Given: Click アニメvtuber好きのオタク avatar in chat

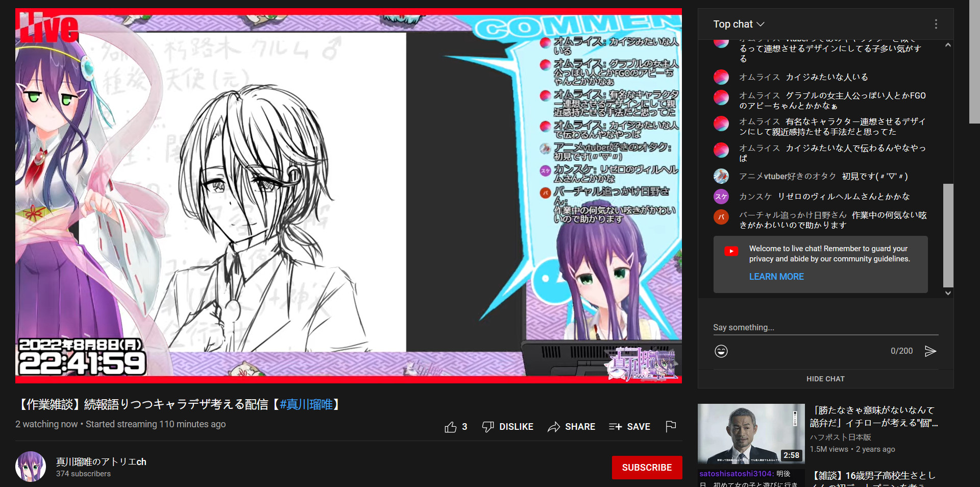Looking at the screenshot, I should click(721, 176).
